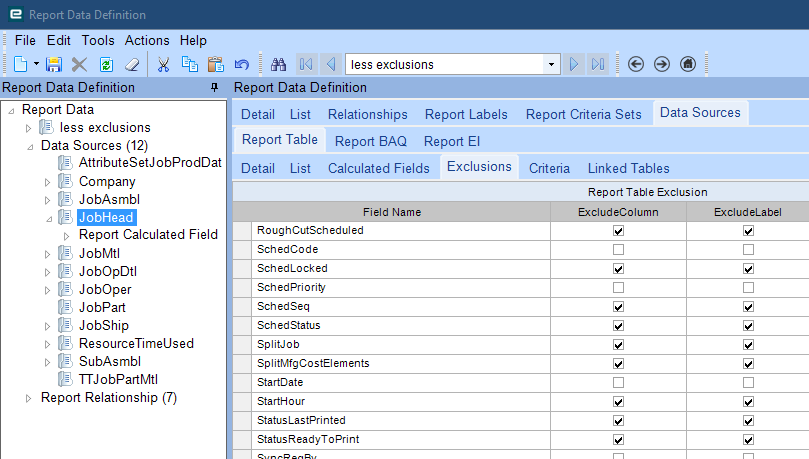Click the Forward circle arrow icon
This screenshot has width=809, height=459.
(x=662, y=64)
